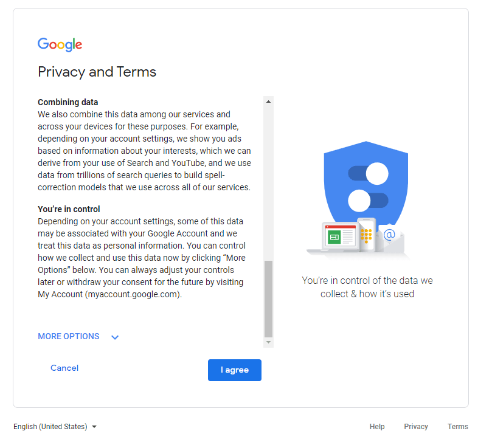Click the Google logo
478x448 pixels.
(60, 44)
